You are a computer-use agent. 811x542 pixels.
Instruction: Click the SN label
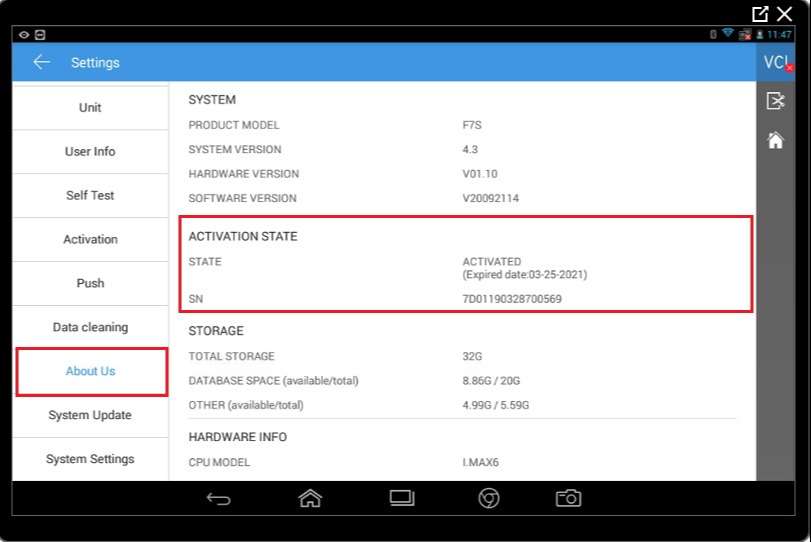(196, 299)
